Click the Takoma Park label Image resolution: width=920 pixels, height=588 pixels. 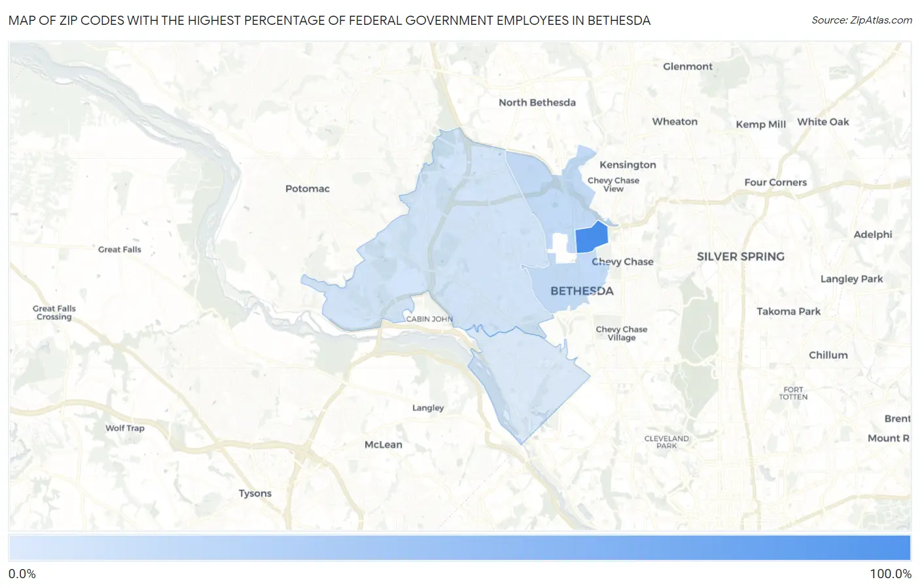click(x=788, y=311)
